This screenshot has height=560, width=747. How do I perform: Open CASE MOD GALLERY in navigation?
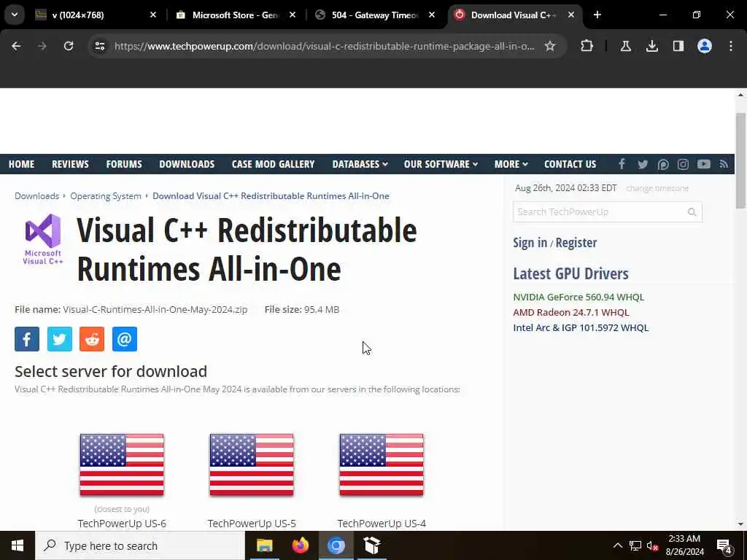click(x=273, y=164)
